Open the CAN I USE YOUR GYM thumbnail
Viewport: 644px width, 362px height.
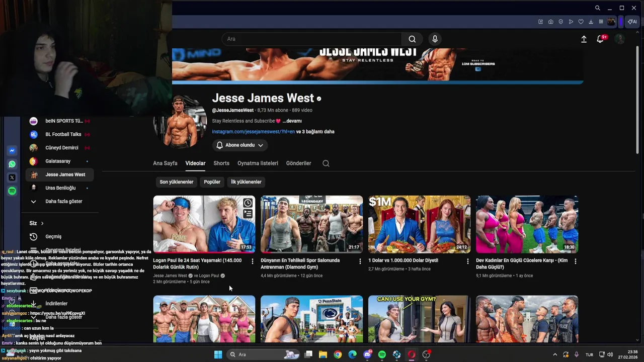419,319
